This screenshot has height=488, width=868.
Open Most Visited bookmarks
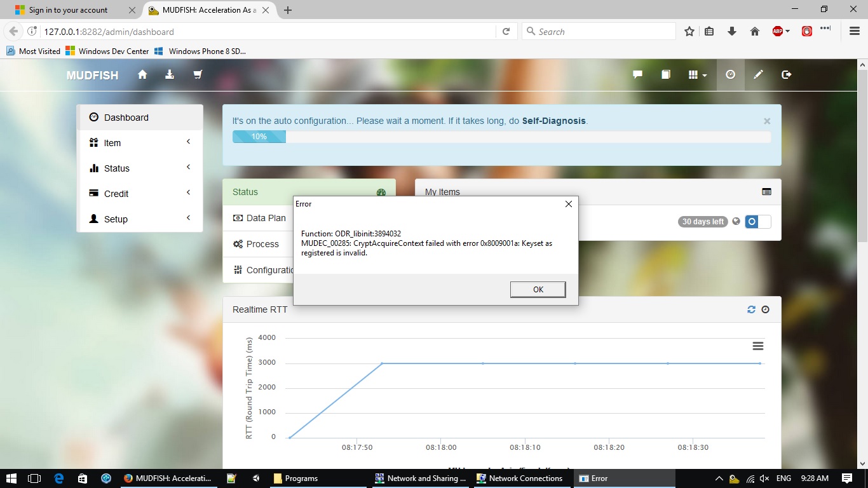tap(33, 51)
